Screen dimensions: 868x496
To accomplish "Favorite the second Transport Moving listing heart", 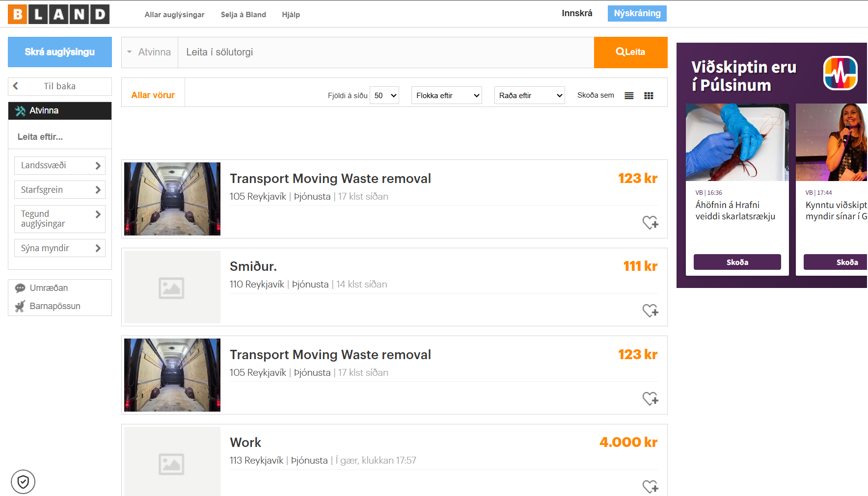I will [651, 398].
